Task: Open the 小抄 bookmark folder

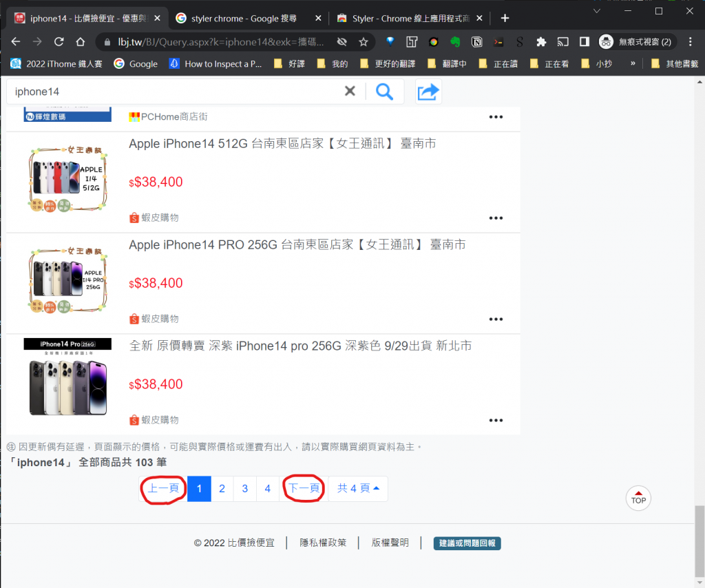Action: point(597,64)
